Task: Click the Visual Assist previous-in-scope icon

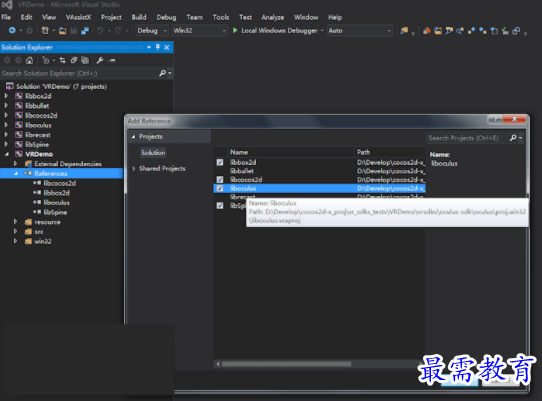Action: (x=471, y=31)
